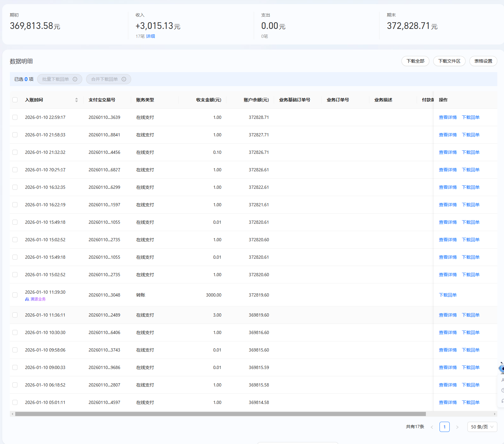Click the scrollbar's right arrow button

tap(494, 414)
